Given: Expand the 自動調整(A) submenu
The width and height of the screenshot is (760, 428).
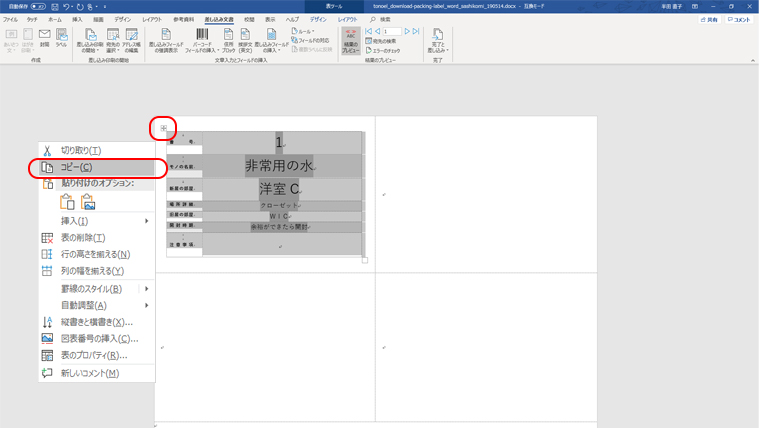Looking at the screenshot, I should (146, 306).
